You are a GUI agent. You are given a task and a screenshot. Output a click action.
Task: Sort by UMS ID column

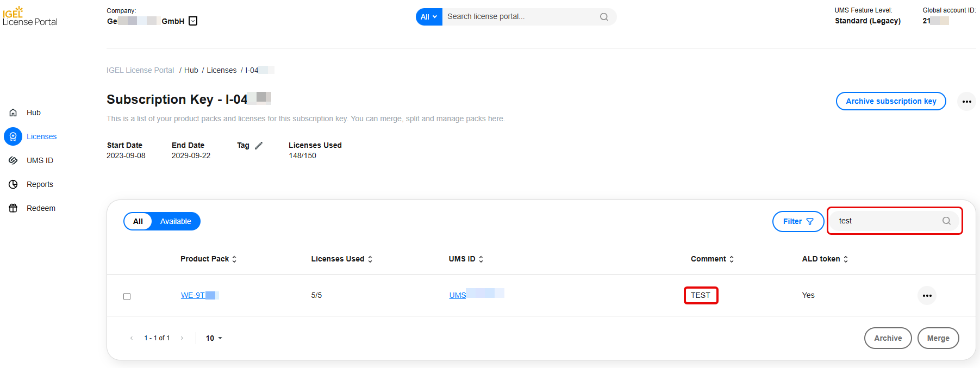[x=466, y=259]
